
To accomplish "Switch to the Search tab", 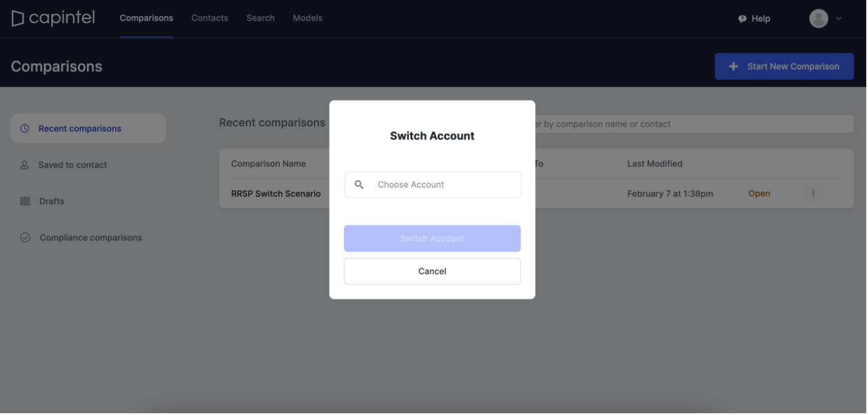I will coord(260,18).
